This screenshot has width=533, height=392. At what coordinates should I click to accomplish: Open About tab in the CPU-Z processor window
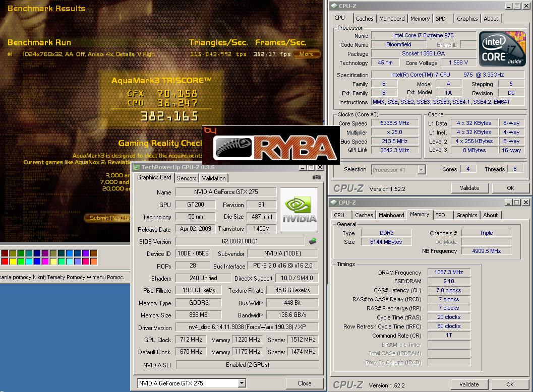[491, 19]
